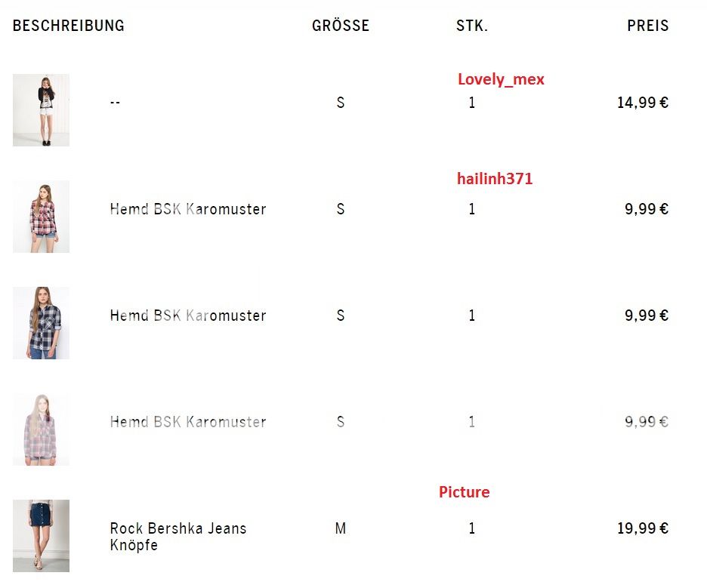
Task: Click the faded pink plaid shirt thumbnail
Action: click(x=41, y=429)
